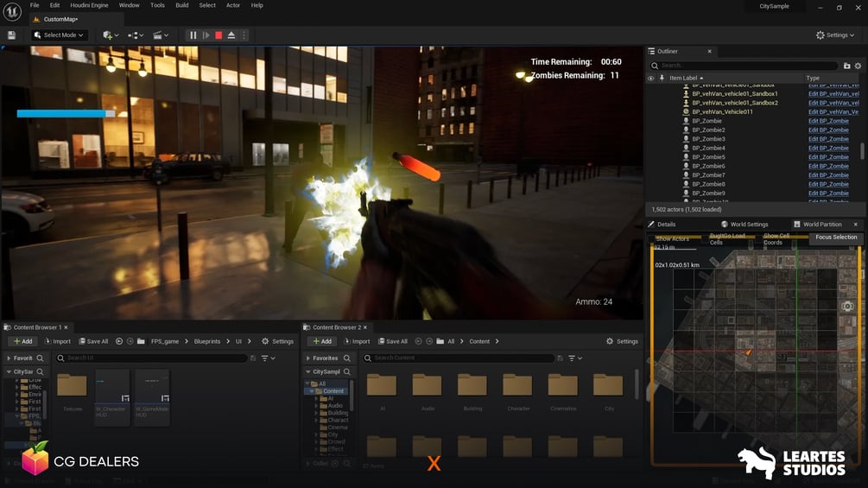Select the W_GameMode HUD widget asset
This screenshot has height=488, width=868.
pos(152,396)
